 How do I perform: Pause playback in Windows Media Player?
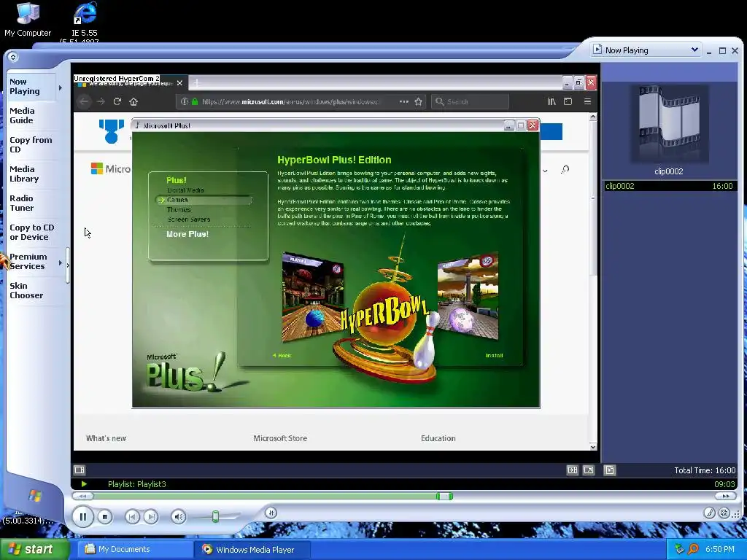point(83,517)
